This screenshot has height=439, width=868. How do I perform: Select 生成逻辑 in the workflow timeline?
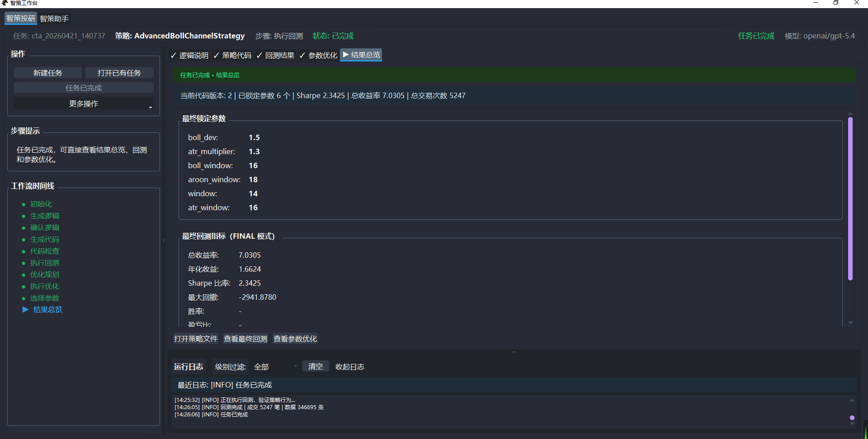pos(45,216)
